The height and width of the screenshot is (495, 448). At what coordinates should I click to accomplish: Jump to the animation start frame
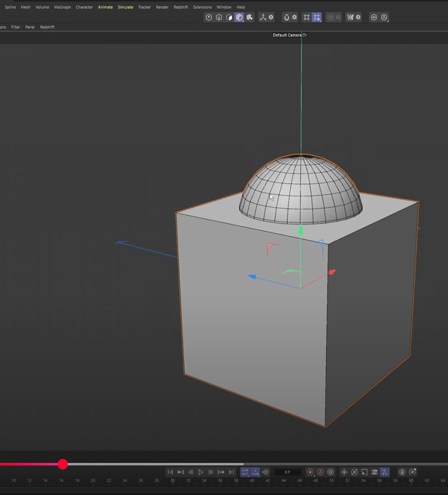tap(170, 472)
